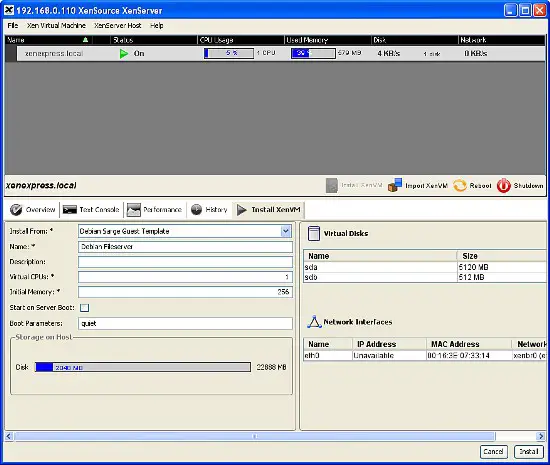Open the Install From template dropdown
Image resolution: width=550 pixels, height=465 pixels.
[185, 231]
